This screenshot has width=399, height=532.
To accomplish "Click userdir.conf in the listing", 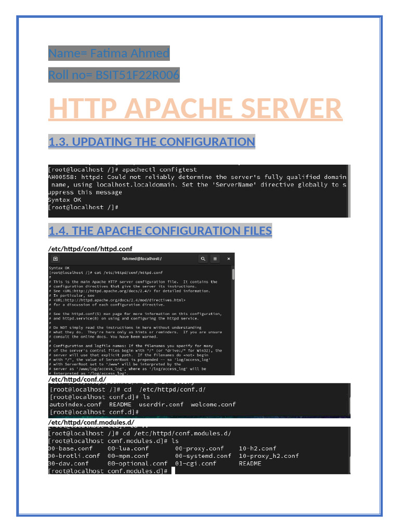I will (161, 404).
